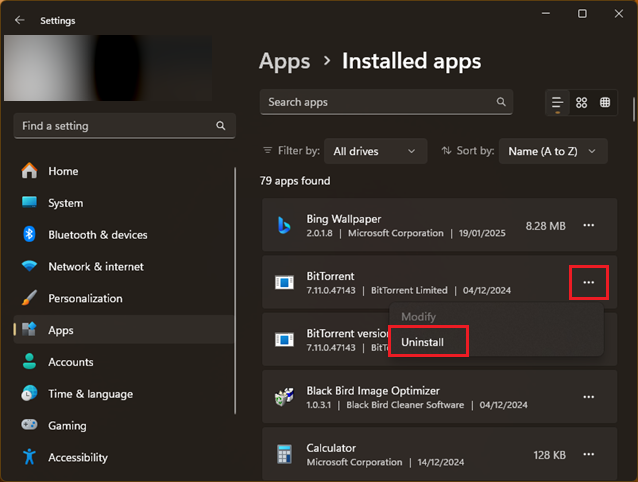Click the Search apps field
The width and height of the screenshot is (638, 482).
386,102
